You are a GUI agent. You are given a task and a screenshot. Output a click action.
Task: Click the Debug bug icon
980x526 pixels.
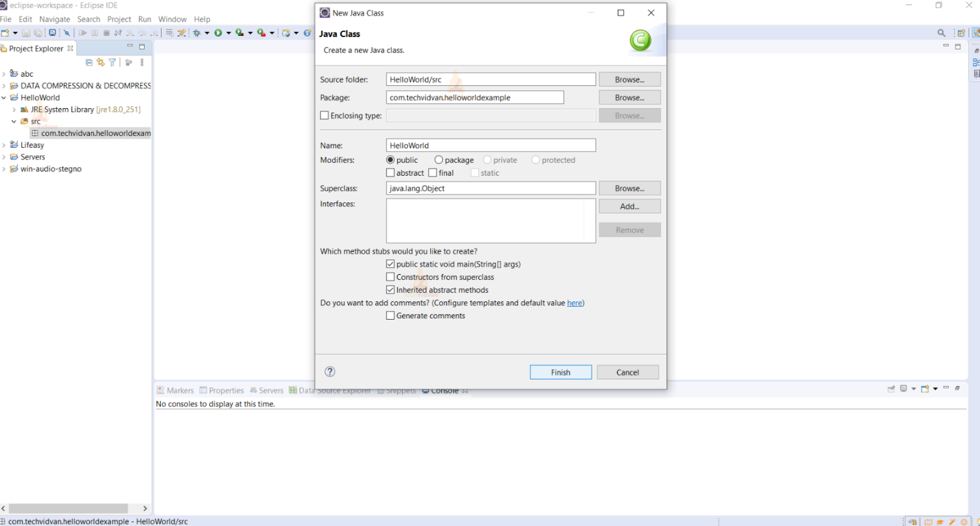coord(196,33)
